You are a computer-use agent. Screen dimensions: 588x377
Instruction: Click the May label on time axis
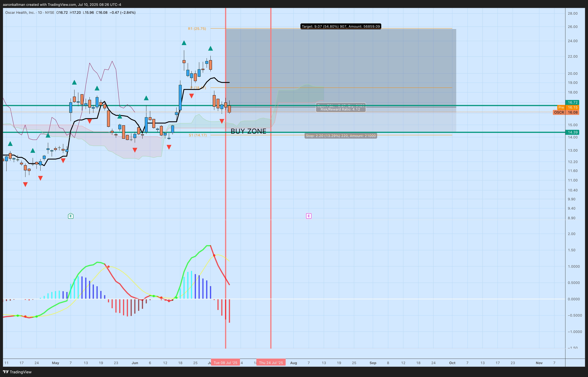[x=56, y=363]
